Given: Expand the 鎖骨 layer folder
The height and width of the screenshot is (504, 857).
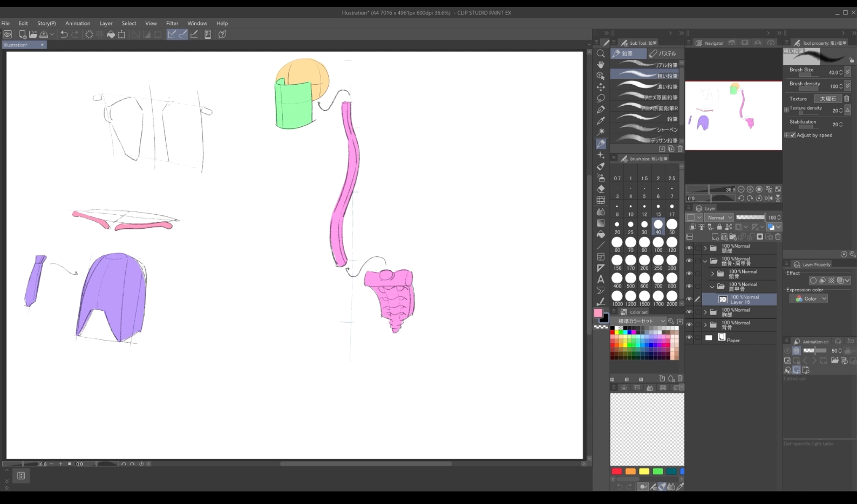Looking at the screenshot, I should click(712, 274).
